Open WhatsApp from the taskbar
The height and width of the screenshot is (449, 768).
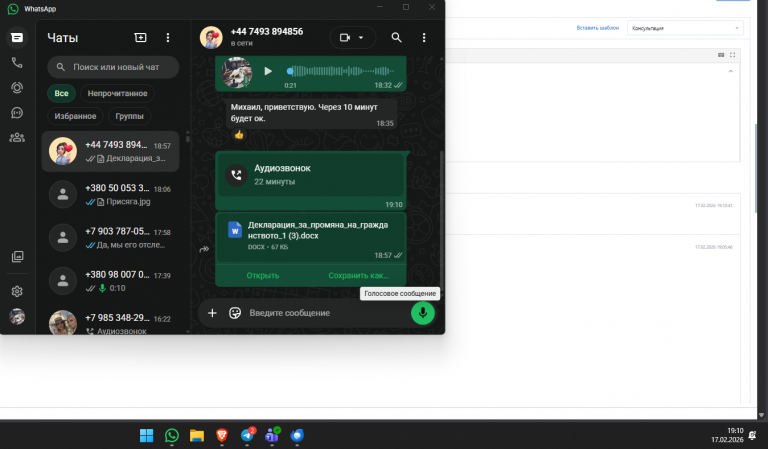click(x=172, y=435)
